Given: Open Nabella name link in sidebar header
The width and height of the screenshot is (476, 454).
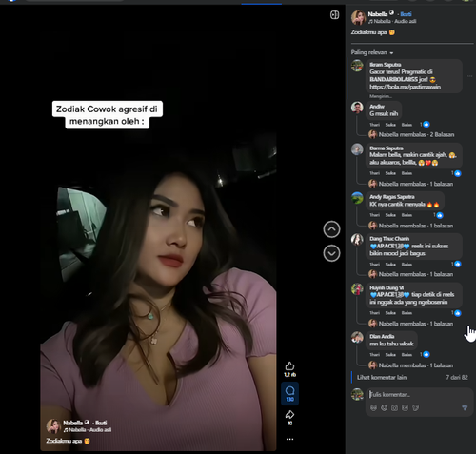Looking at the screenshot, I should (x=378, y=14).
